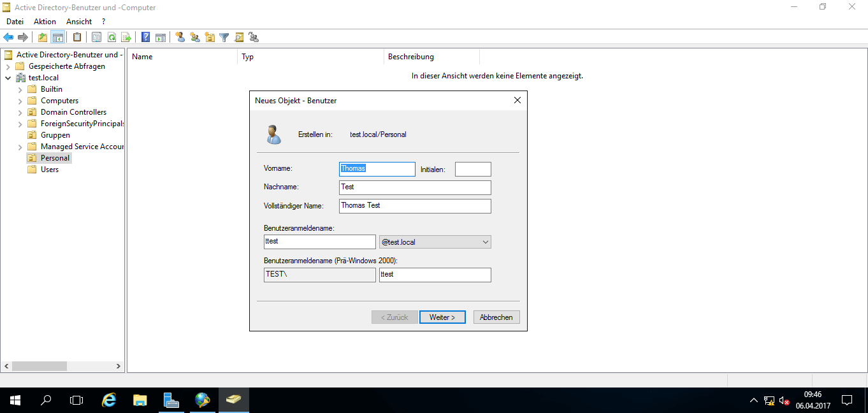Screen dimensions: 868x413
Task: Open the Aktion menu
Action: tap(45, 22)
